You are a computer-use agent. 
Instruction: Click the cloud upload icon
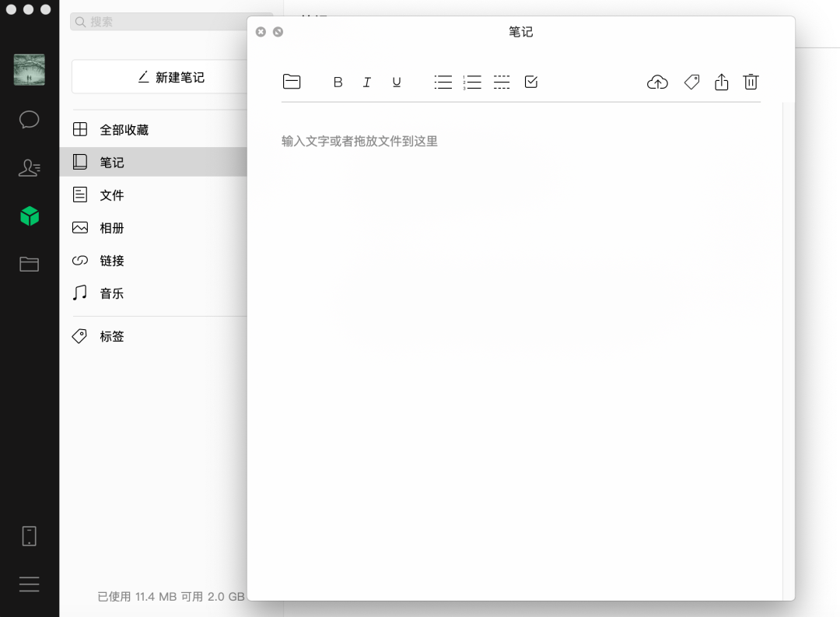coord(657,82)
